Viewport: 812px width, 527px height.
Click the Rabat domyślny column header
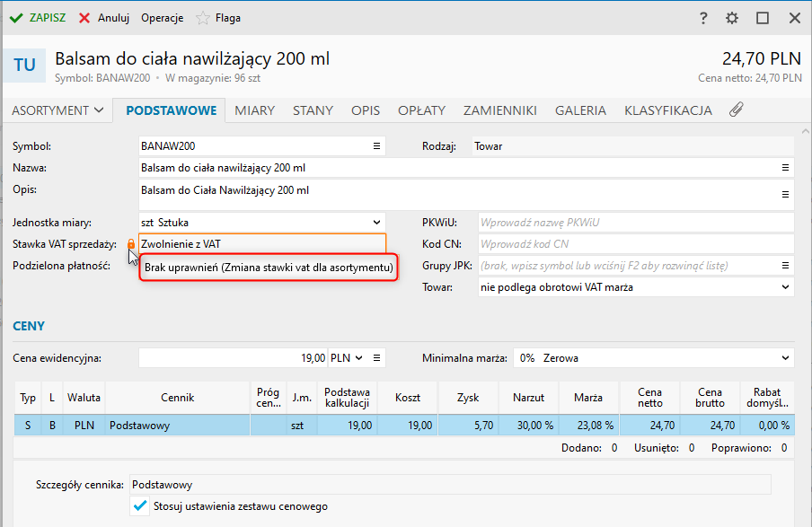[767, 398]
